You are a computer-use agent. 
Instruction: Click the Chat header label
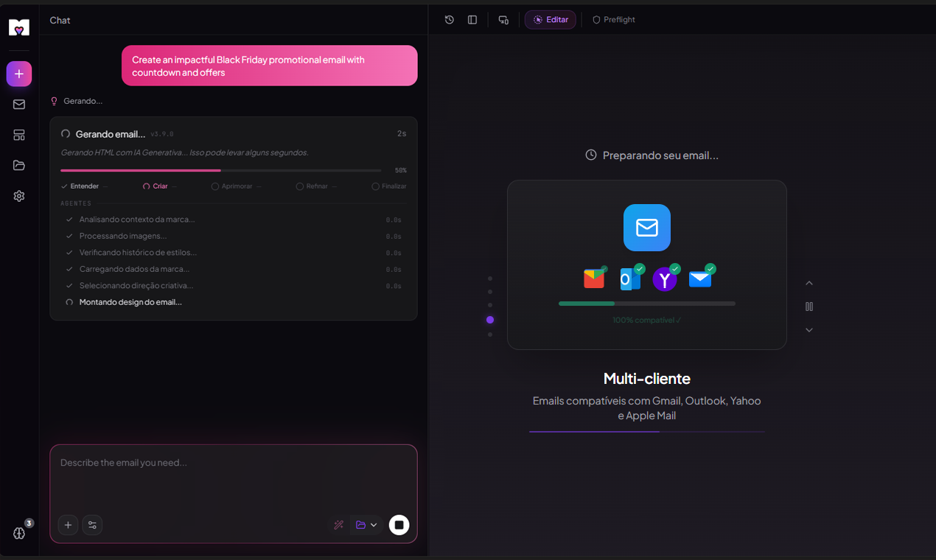60,20
